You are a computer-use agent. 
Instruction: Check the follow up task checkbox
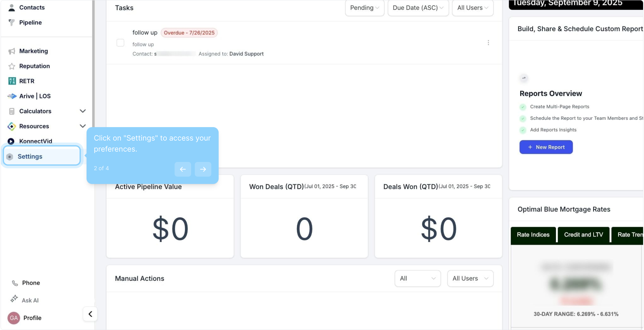(x=120, y=43)
